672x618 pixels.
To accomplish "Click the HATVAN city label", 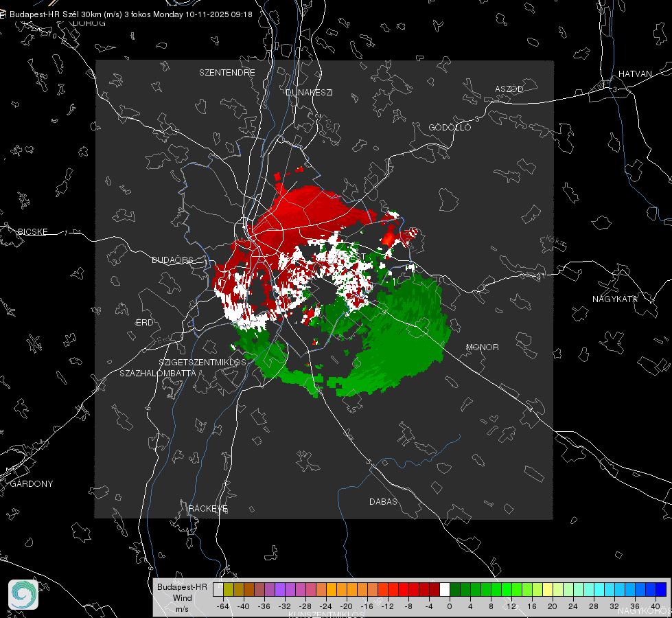I will [635, 74].
